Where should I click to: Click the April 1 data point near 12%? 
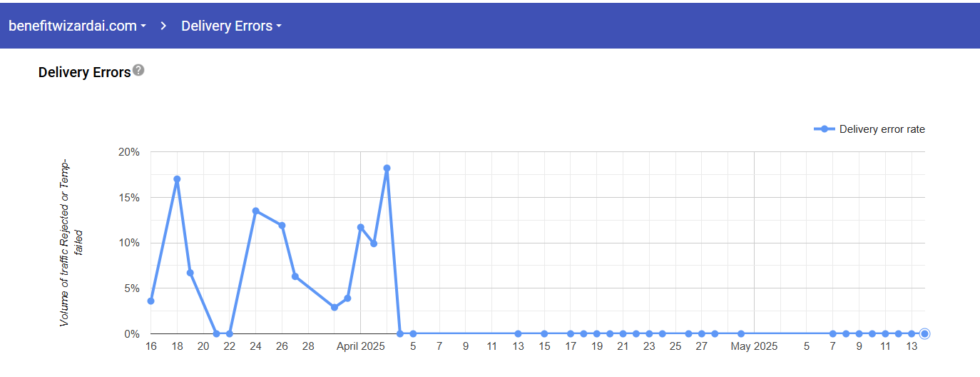(361, 227)
